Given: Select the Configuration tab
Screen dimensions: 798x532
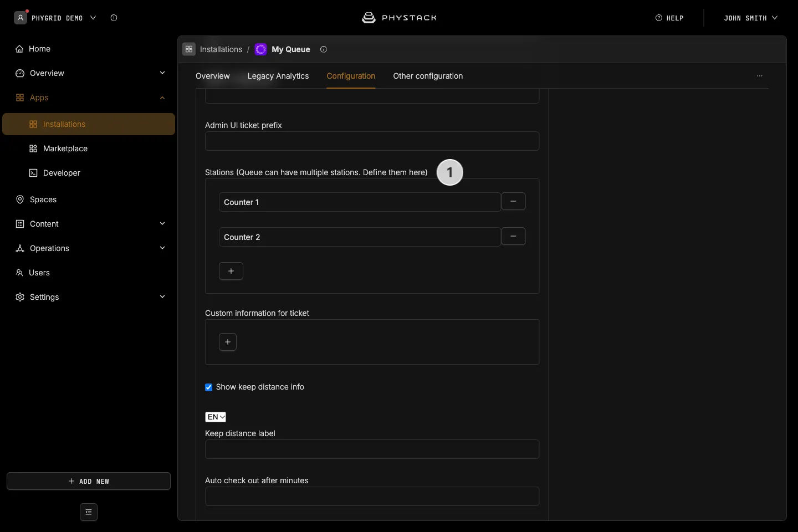Looking at the screenshot, I should [x=351, y=76].
